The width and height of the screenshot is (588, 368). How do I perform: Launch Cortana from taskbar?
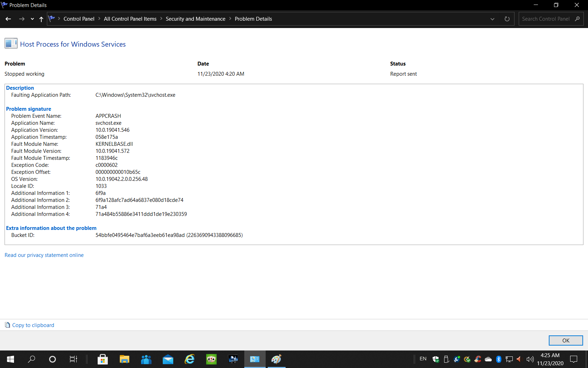tap(52, 359)
